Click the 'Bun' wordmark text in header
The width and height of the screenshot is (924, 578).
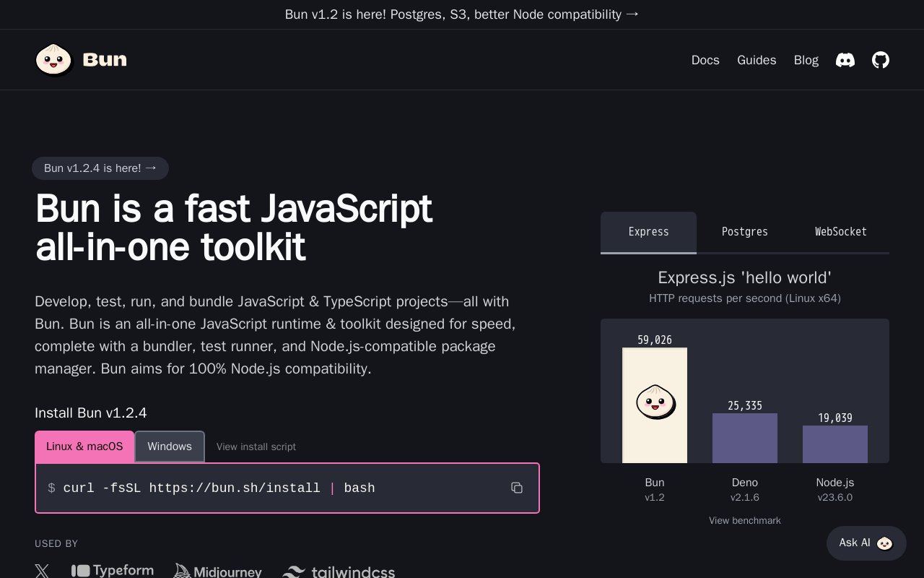(105, 60)
